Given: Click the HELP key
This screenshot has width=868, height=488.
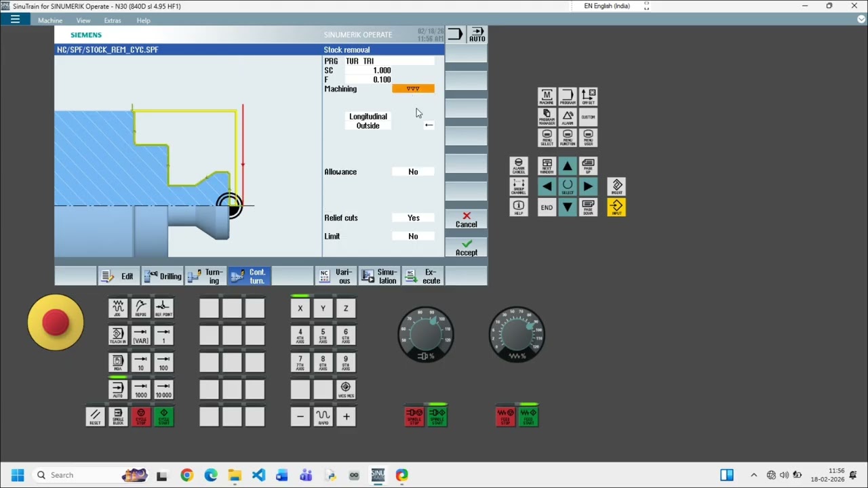Looking at the screenshot, I should pos(519,207).
